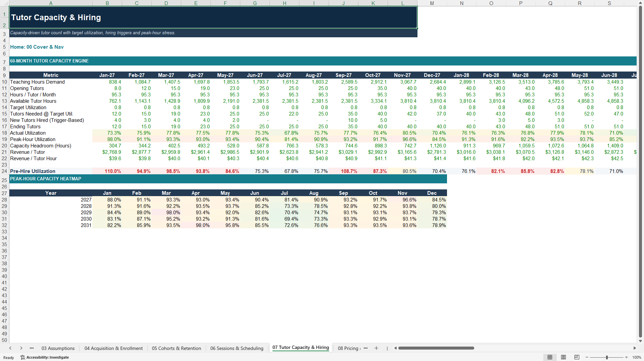Select the $2,768.9 Revenue / Tutor cell

point(107,152)
